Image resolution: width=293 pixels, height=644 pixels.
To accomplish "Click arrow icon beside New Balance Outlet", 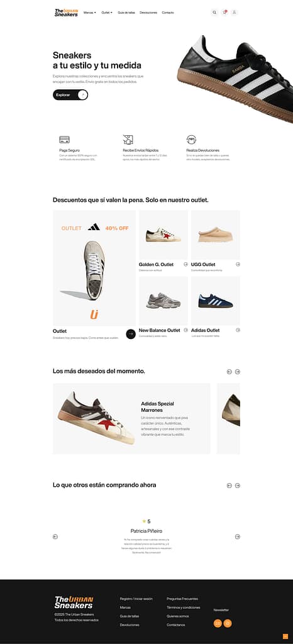I will click(186, 330).
